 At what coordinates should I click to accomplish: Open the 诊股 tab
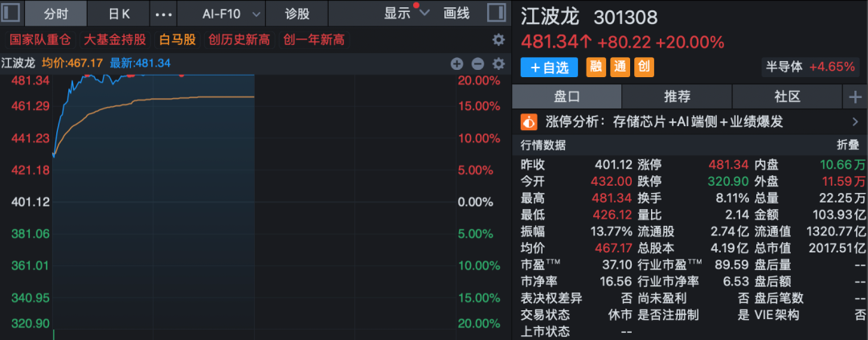(x=297, y=14)
